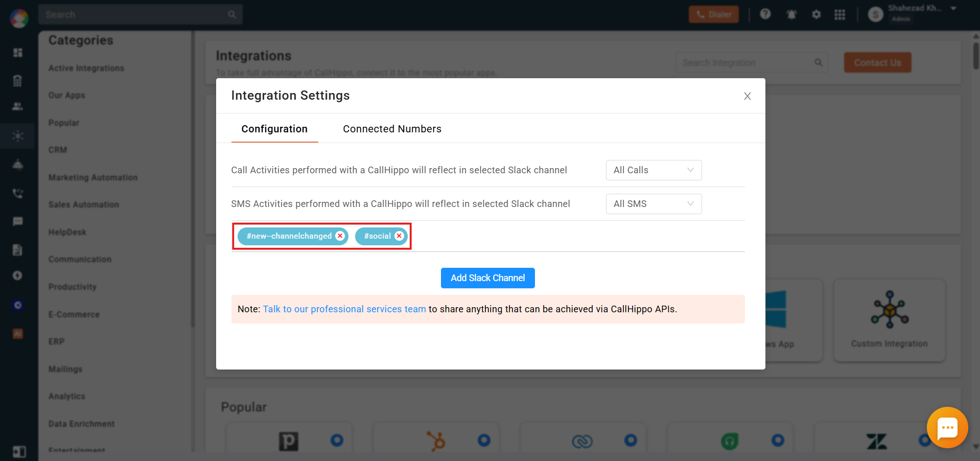Click the user avatar S icon
The height and width of the screenshot is (461, 980).
(876, 14)
